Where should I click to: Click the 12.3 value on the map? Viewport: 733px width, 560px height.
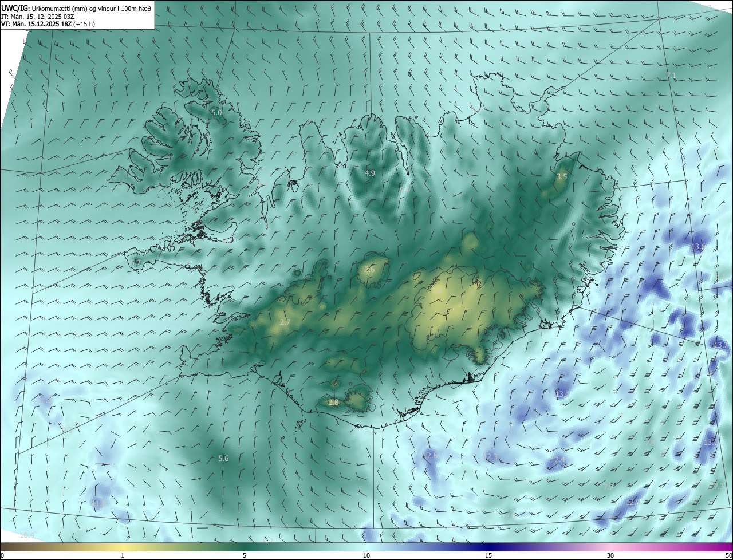(491, 457)
